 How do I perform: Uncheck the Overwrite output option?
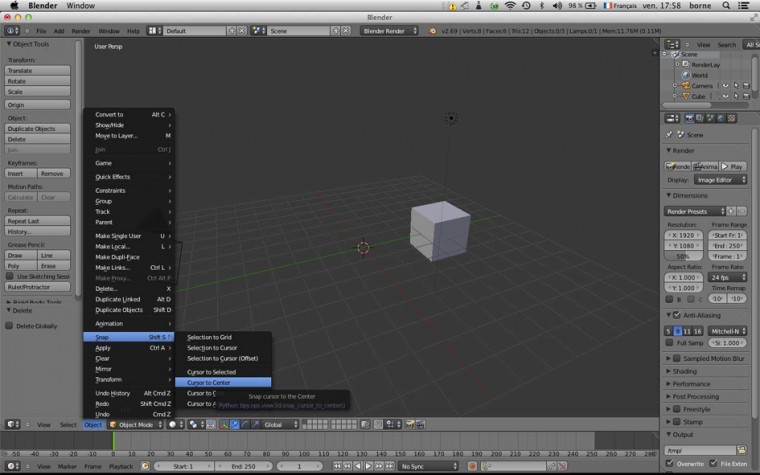pos(670,464)
